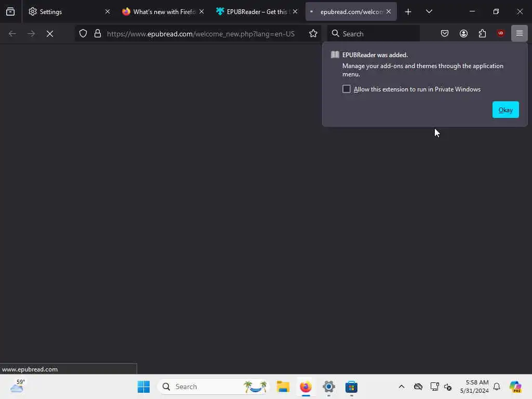Open the Copilot preview icon
Viewport: 532px width, 399px height.
tap(515, 387)
